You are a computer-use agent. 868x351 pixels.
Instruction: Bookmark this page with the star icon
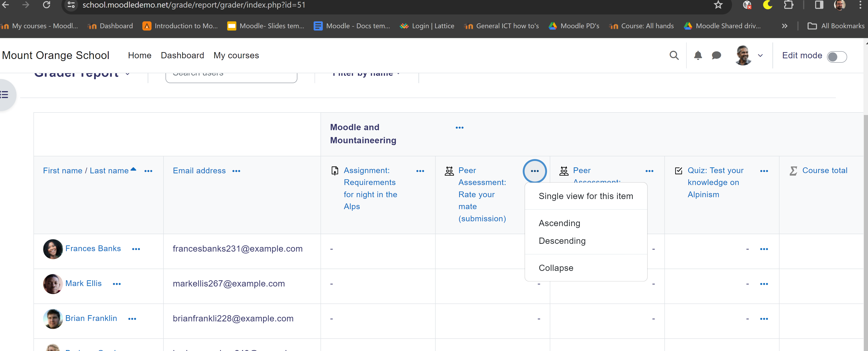coord(718,5)
